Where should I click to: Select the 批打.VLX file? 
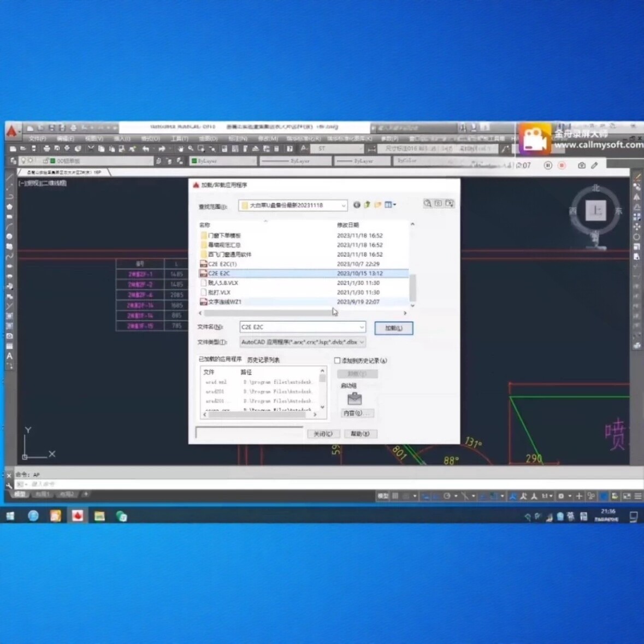click(304, 292)
